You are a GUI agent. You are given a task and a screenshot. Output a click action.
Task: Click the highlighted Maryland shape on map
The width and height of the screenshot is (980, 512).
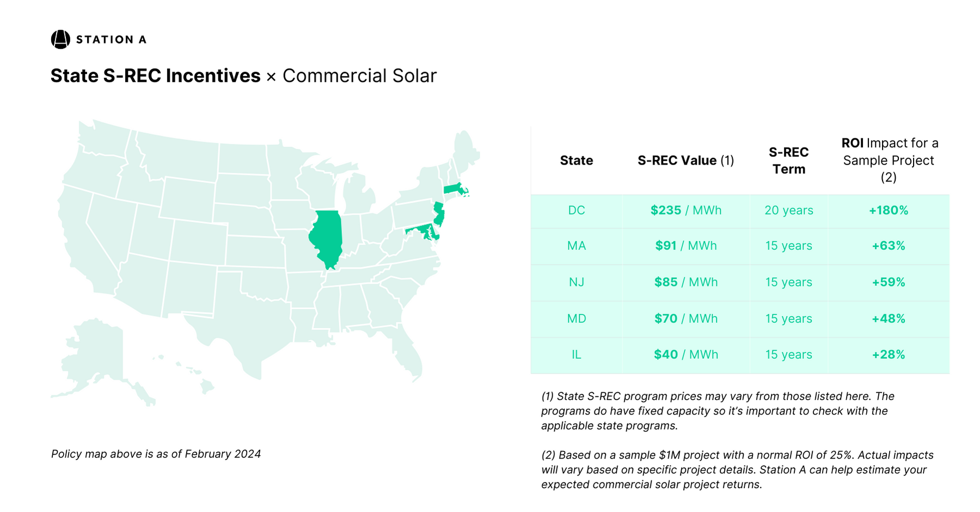click(x=422, y=231)
